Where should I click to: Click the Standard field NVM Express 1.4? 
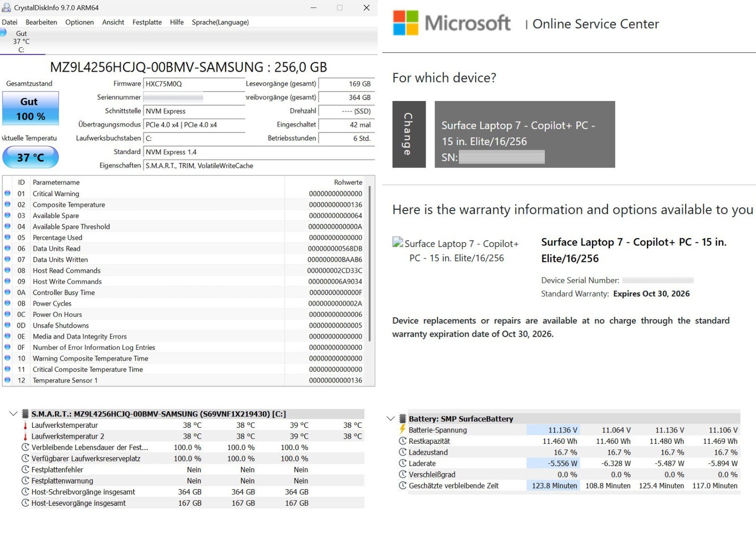click(259, 152)
